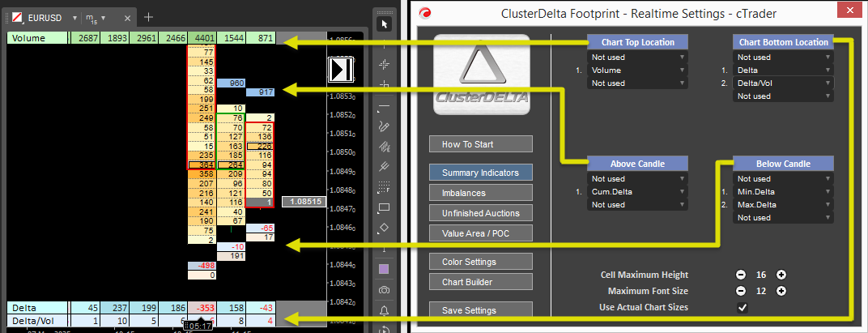868x333 pixels.
Task: Click the Save Settings button
Action: (x=481, y=310)
